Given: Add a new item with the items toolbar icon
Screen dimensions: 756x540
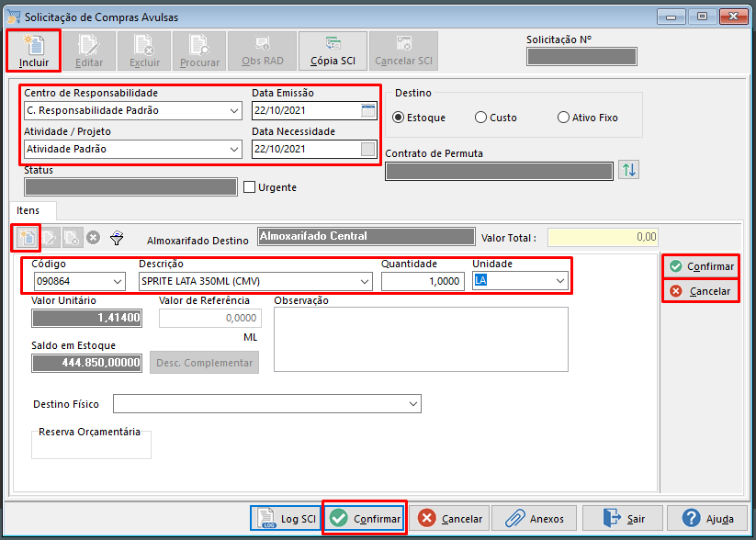Looking at the screenshot, I should (x=27, y=238).
